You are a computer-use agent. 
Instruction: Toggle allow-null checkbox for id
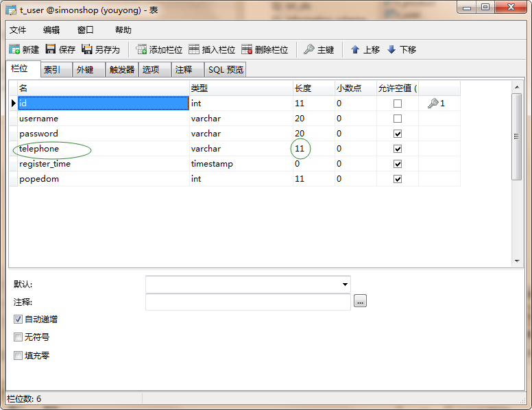pos(398,104)
